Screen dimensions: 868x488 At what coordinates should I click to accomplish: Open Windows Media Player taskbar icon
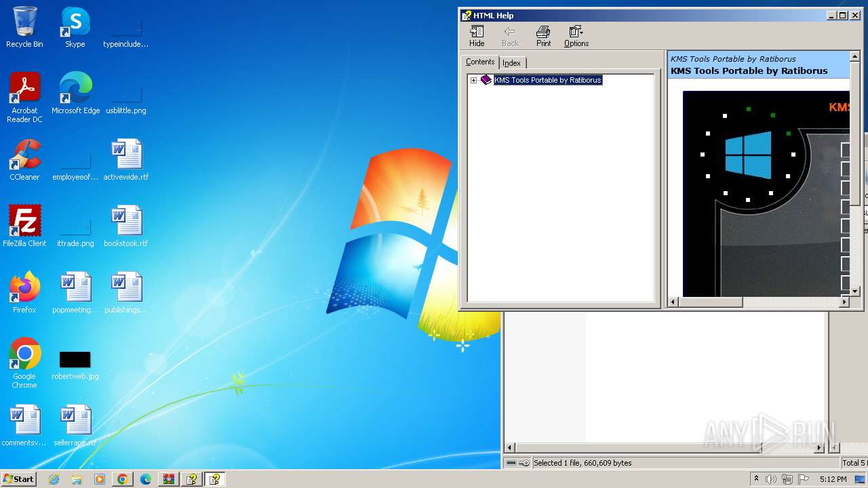(100, 479)
